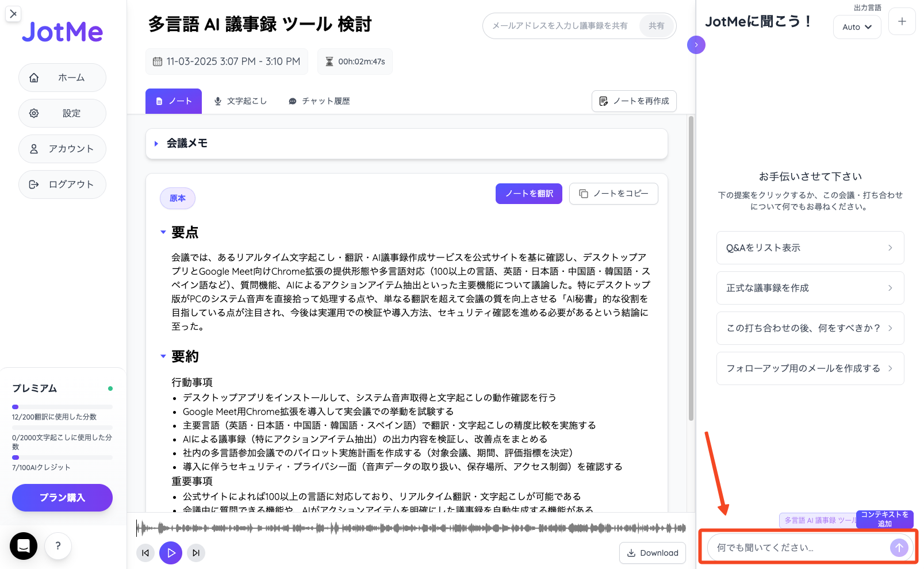This screenshot has width=924, height=569.
Task: Play the meeting audio recording
Action: coord(171,553)
